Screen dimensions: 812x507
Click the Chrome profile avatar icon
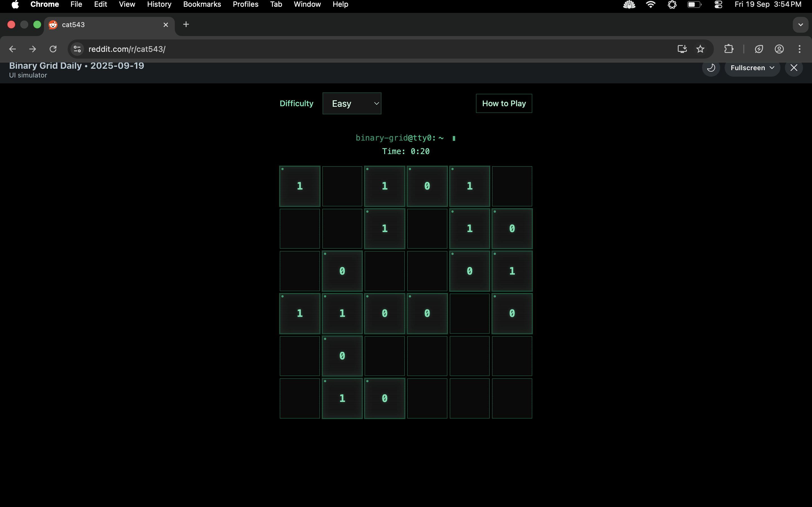click(x=779, y=49)
